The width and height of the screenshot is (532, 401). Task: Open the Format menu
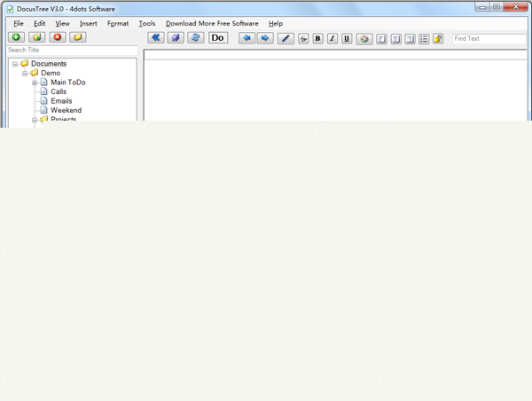click(x=118, y=23)
